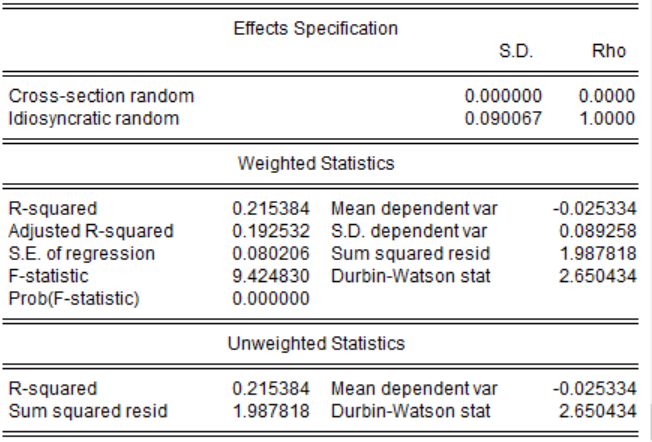Viewport: 652px width, 442px height.
Task: Select the value 0.089258
Action: [598, 231]
